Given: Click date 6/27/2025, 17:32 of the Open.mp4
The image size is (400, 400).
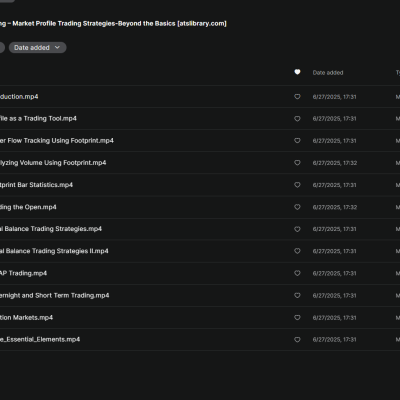Looking at the screenshot, I should 335,207.
